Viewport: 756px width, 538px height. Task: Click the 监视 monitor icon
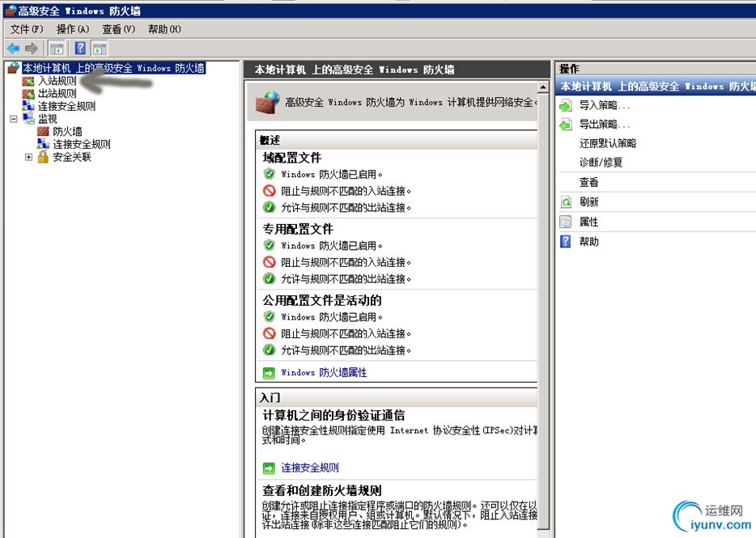(28, 119)
